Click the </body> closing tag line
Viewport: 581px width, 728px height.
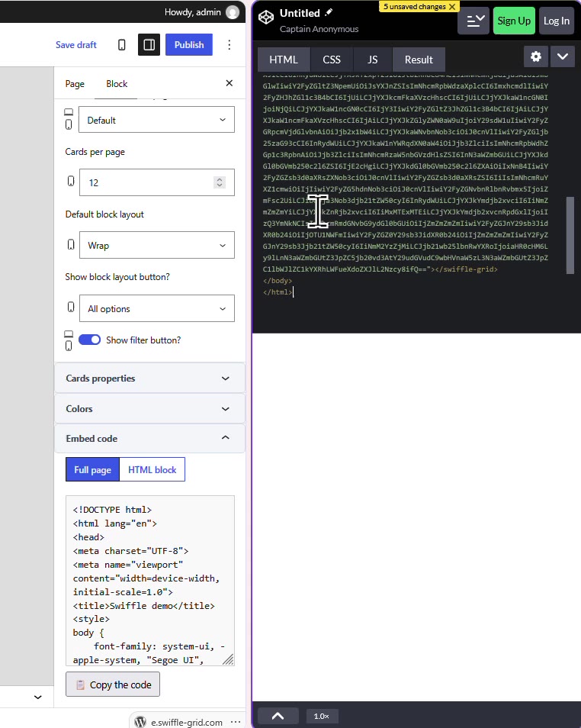278,281
